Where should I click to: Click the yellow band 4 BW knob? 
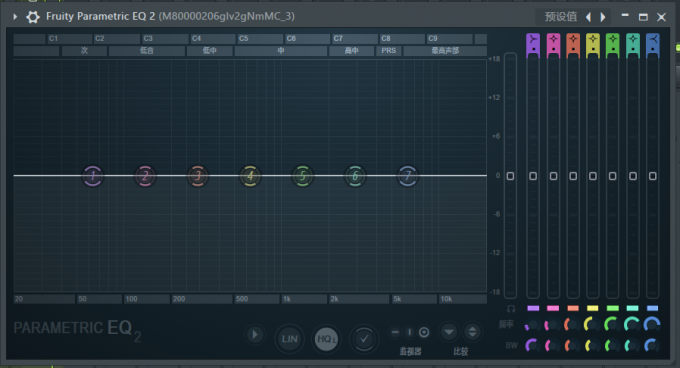click(592, 345)
